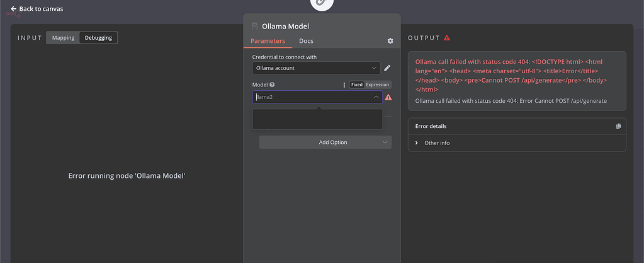Open node settings gear icon

pyautogui.click(x=390, y=41)
